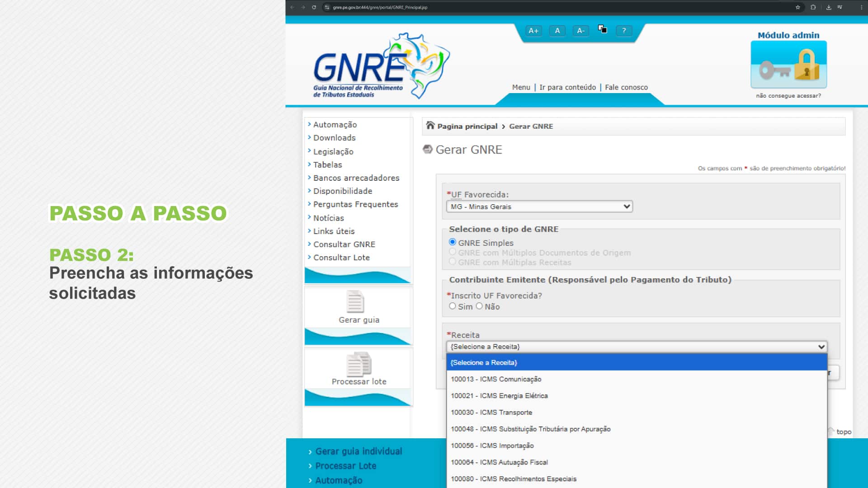Click Gerar guia individual footer link
868x488 pixels.
[359, 451]
